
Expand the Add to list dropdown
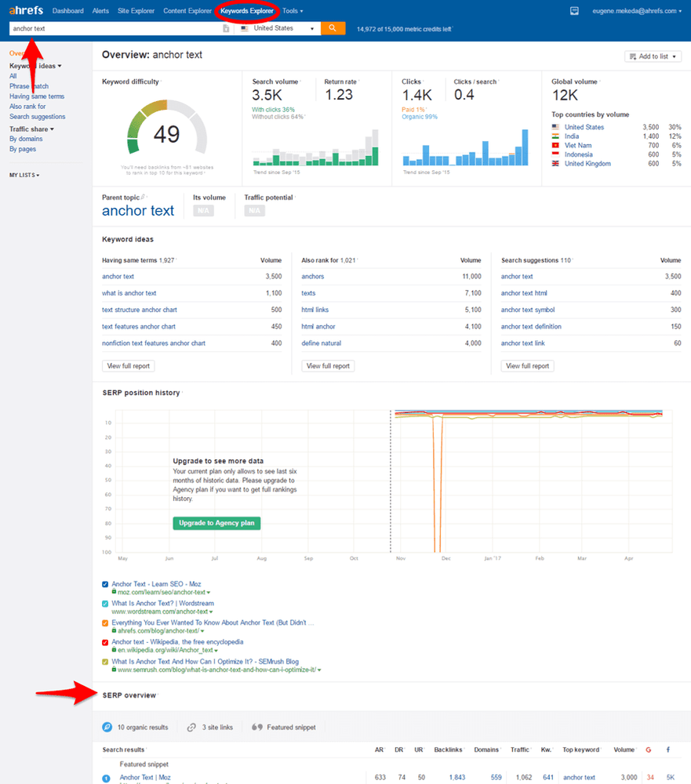653,56
